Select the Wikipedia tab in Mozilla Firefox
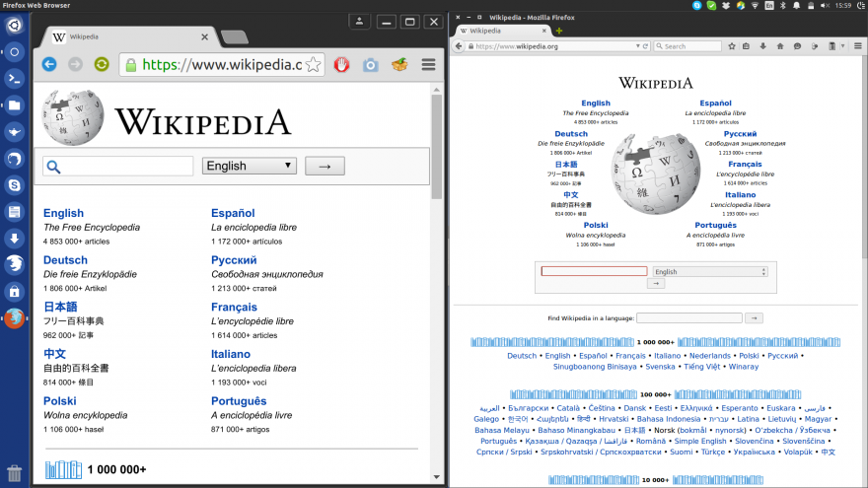This screenshot has height=488, width=868. pyautogui.click(x=501, y=31)
